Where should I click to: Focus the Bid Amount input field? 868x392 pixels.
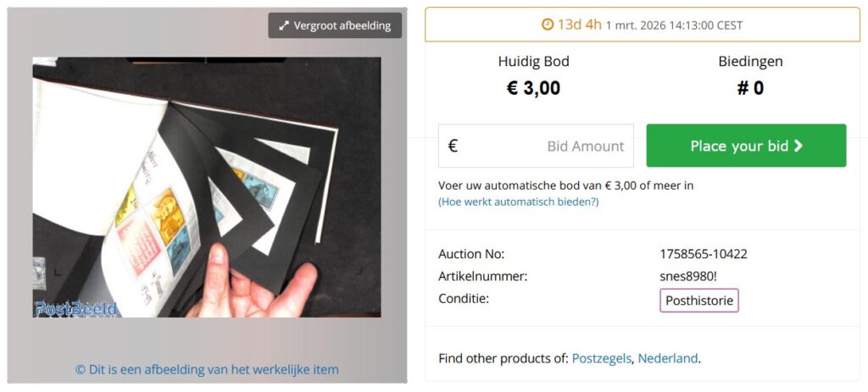(x=551, y=146)
